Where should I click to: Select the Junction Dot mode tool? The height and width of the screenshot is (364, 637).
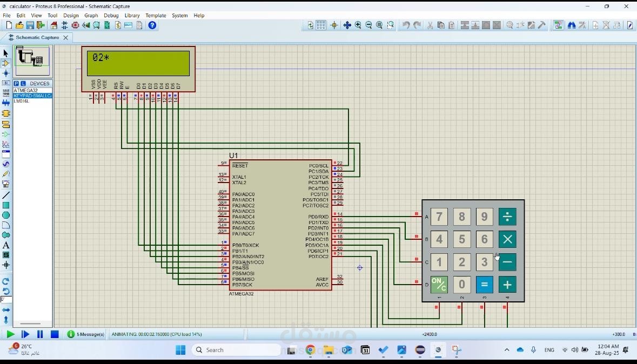click(6, 73)
